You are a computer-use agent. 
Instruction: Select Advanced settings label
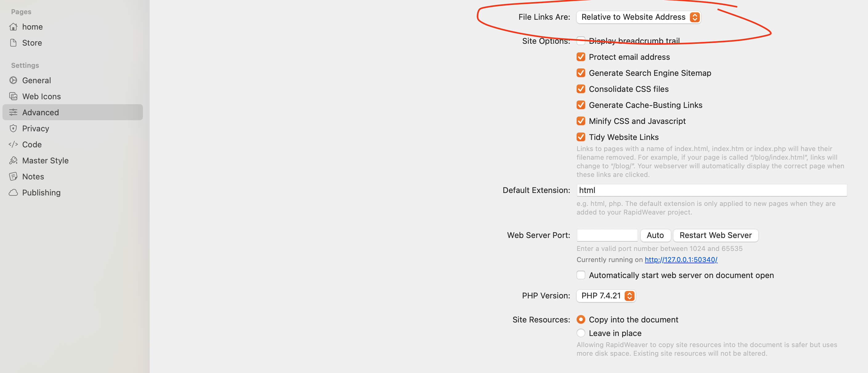(x=40, y=112)
